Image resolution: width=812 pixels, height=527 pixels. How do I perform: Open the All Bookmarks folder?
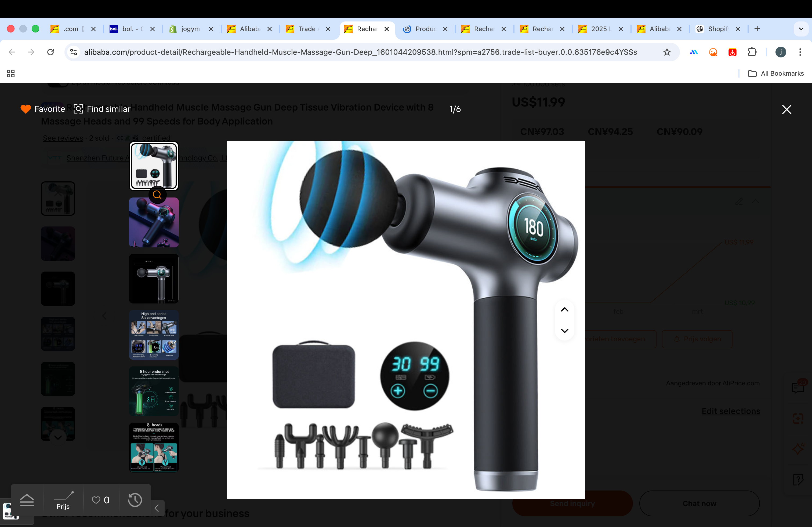776,73
